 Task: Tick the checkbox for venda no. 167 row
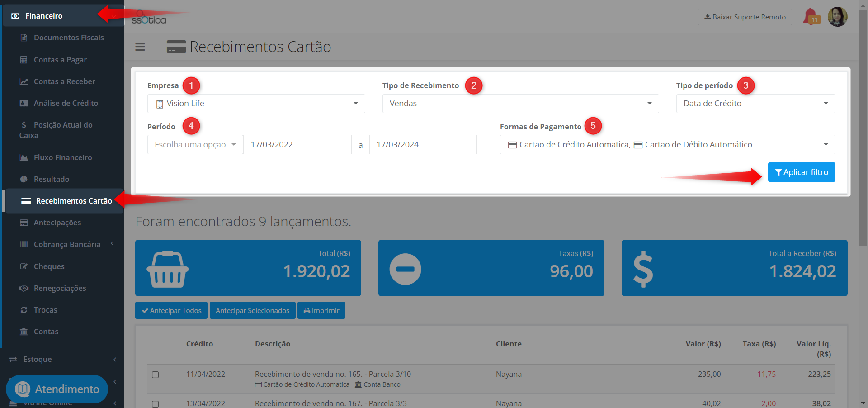(156, 404)
